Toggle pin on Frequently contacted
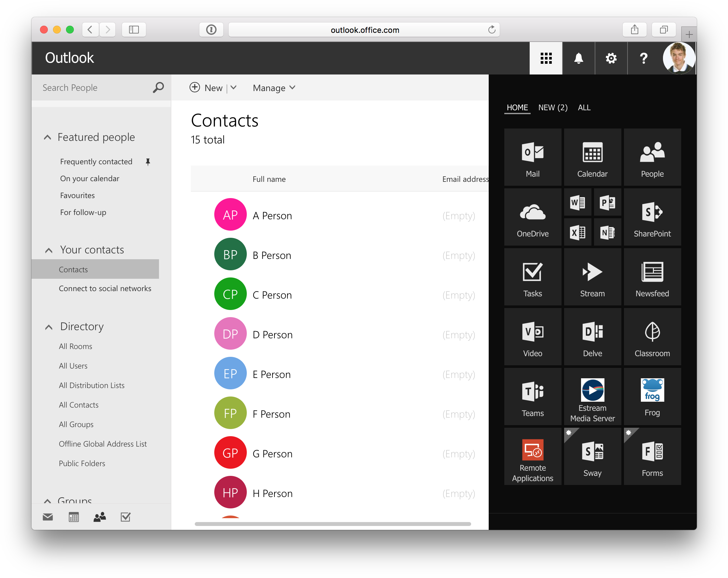 pyautogui.click(x=148, y=161)
